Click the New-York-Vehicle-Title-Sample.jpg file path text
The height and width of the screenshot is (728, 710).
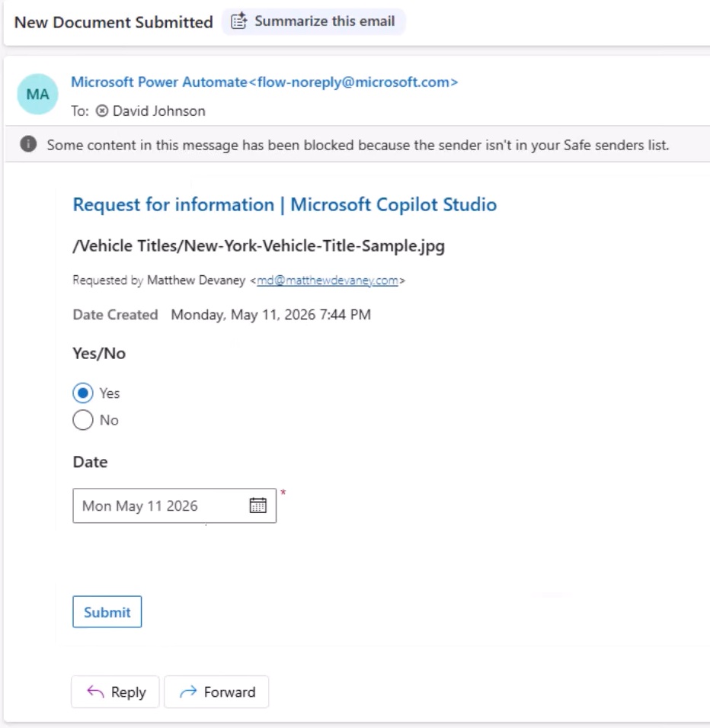tap(258, 245)
